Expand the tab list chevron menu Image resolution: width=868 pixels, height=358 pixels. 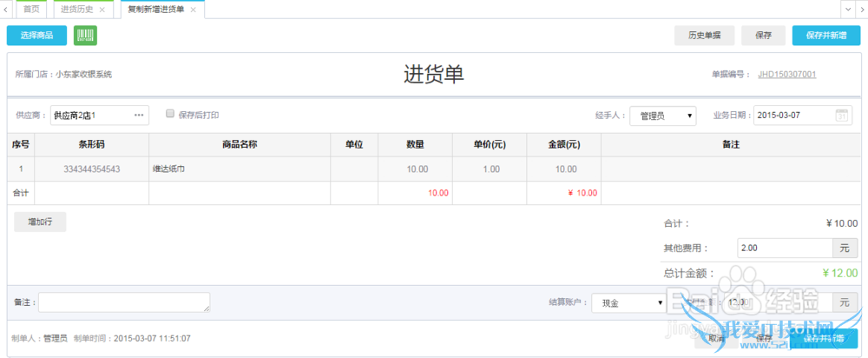click(847, 9)
